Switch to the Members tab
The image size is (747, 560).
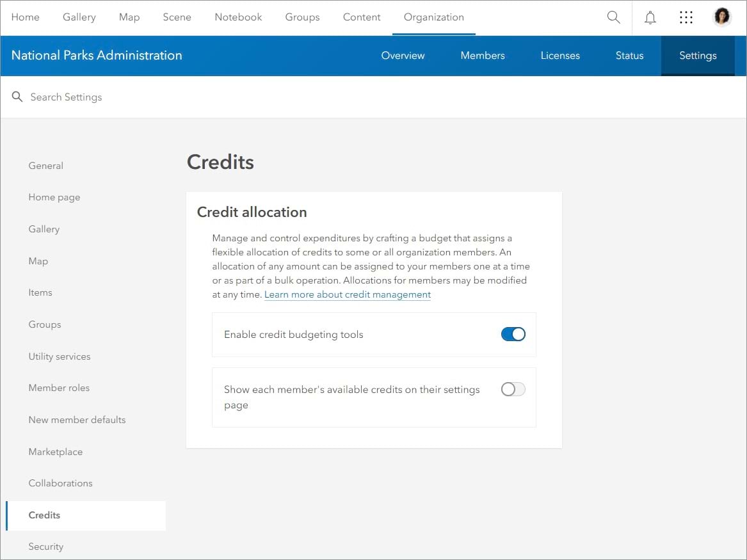[482, 56]
